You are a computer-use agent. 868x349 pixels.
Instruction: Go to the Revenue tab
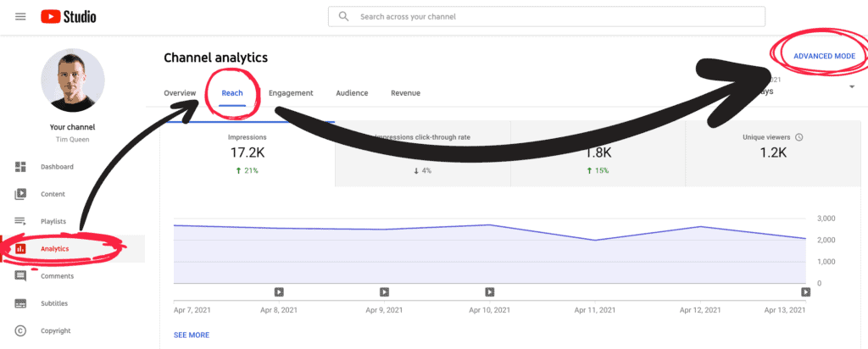pos(405,93)
